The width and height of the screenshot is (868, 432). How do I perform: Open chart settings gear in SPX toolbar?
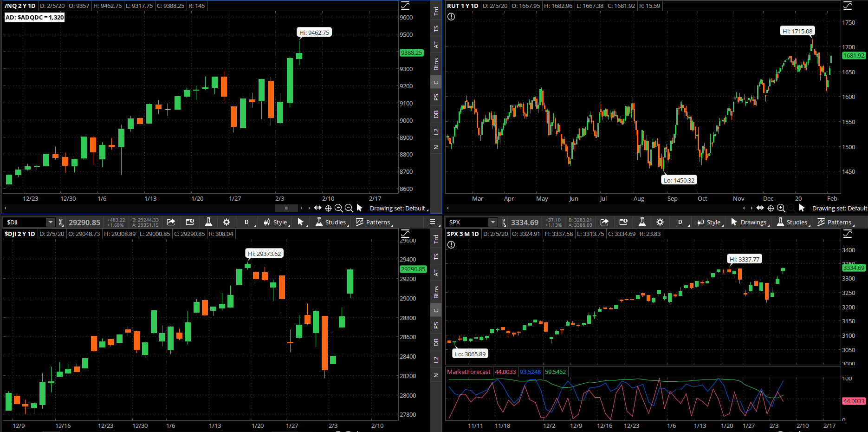[660, 222]
